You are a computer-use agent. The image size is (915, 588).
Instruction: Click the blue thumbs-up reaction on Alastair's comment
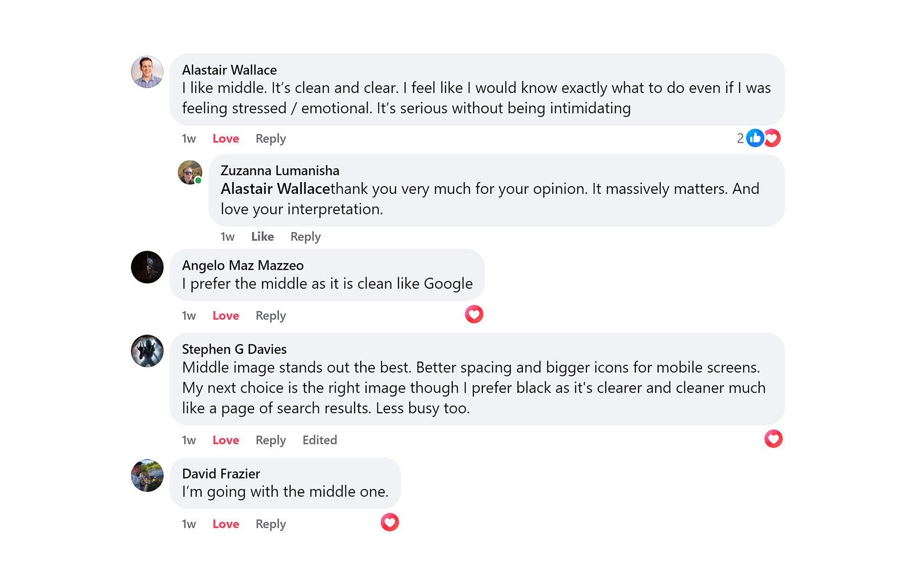[x=755, y=138]
